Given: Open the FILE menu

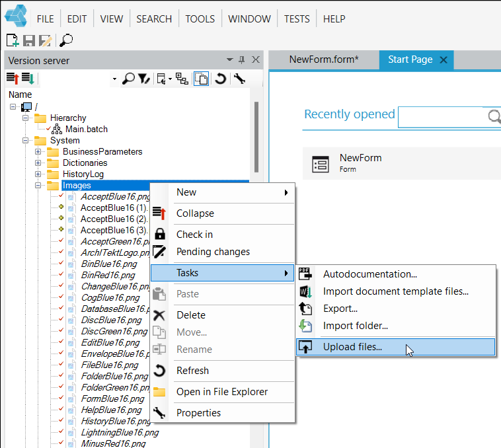Looking at the screenshot, I should pyautogui.click(x=45, y=19).
